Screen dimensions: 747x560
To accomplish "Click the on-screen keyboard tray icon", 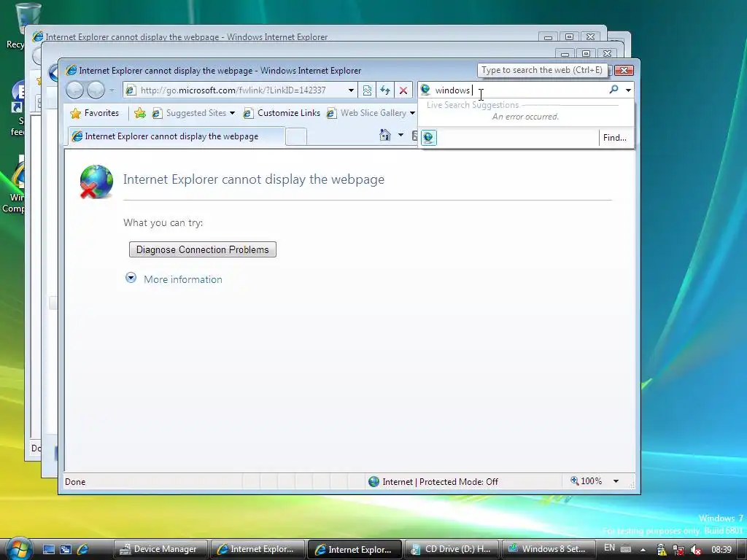I will [626, 549].
